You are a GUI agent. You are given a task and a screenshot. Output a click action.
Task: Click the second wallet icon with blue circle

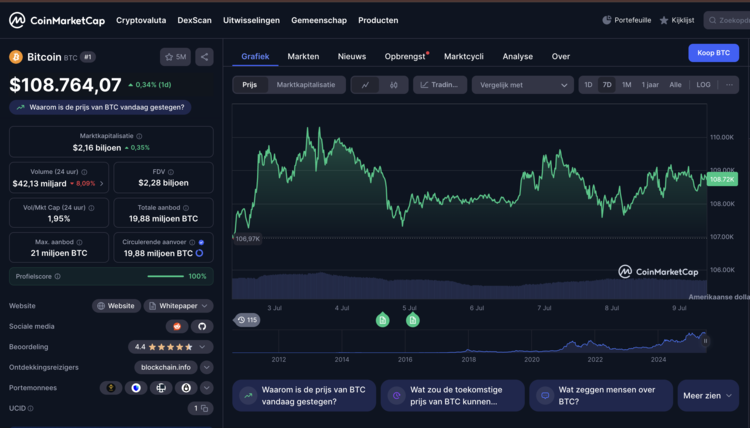click(x=136, y=388)
